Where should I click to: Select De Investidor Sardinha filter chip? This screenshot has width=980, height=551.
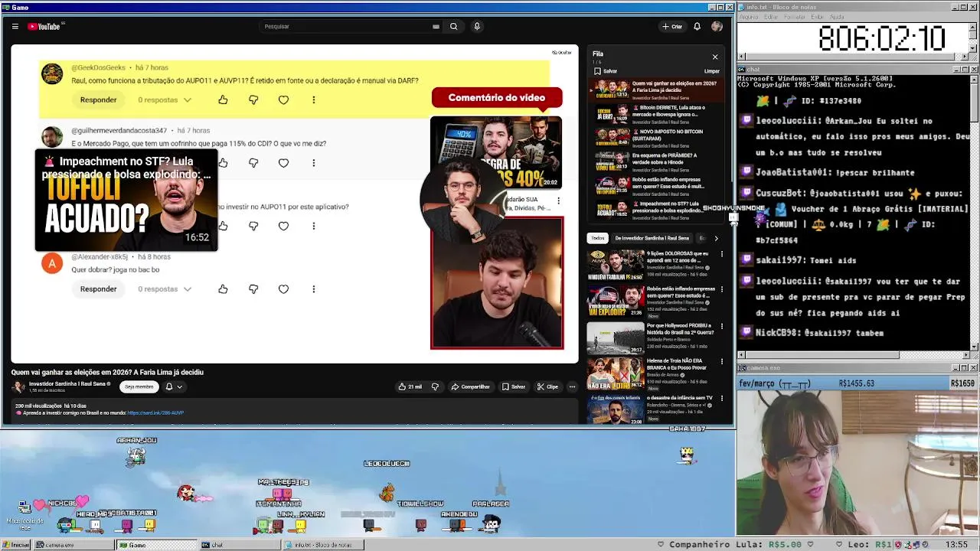pyautogui.click(x=652, y=238)
